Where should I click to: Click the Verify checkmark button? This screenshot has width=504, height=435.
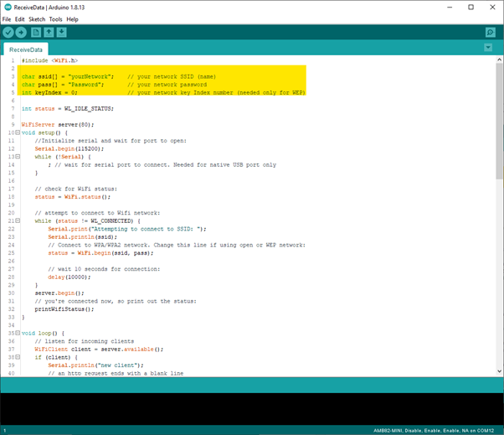tap(8, 32)
